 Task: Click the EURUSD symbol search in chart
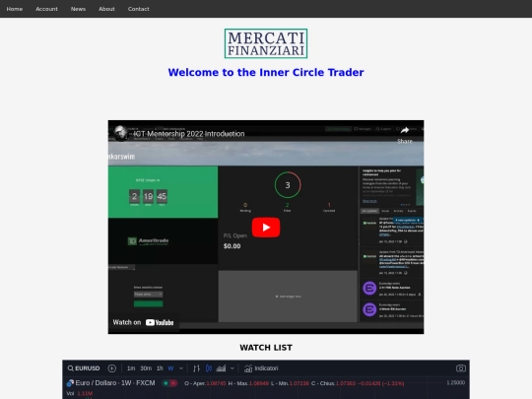(84, 368)
